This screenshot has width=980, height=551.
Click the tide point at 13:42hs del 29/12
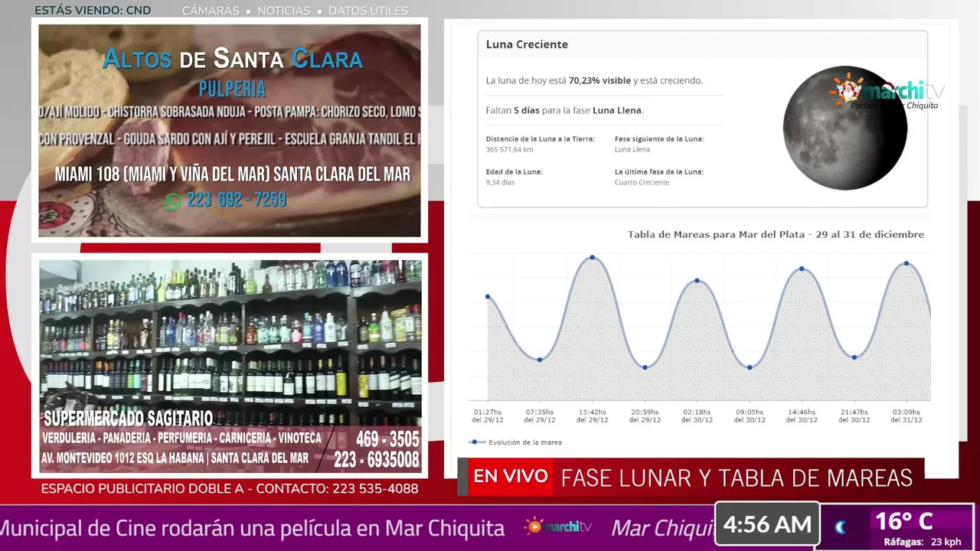(x=592, y=258)
